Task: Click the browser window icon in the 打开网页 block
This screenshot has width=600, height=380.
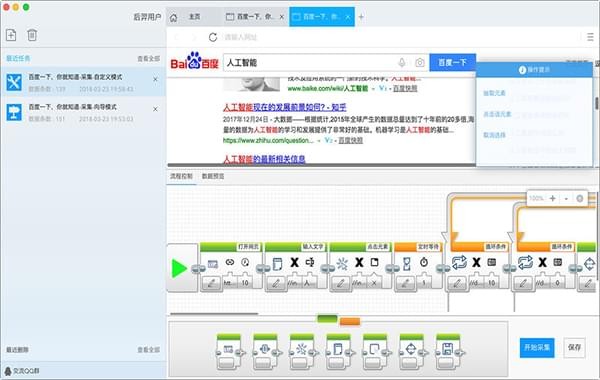Action: (213, 263)
